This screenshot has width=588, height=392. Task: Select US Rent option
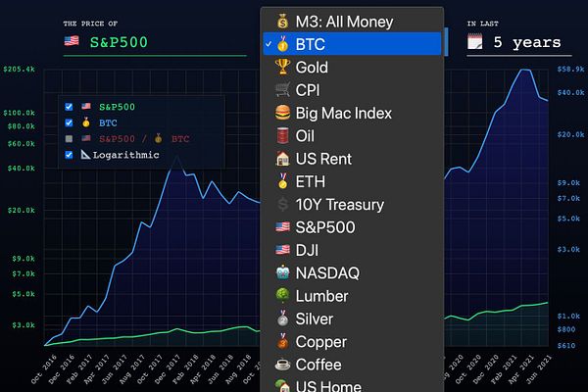click(x=352, y=159)
